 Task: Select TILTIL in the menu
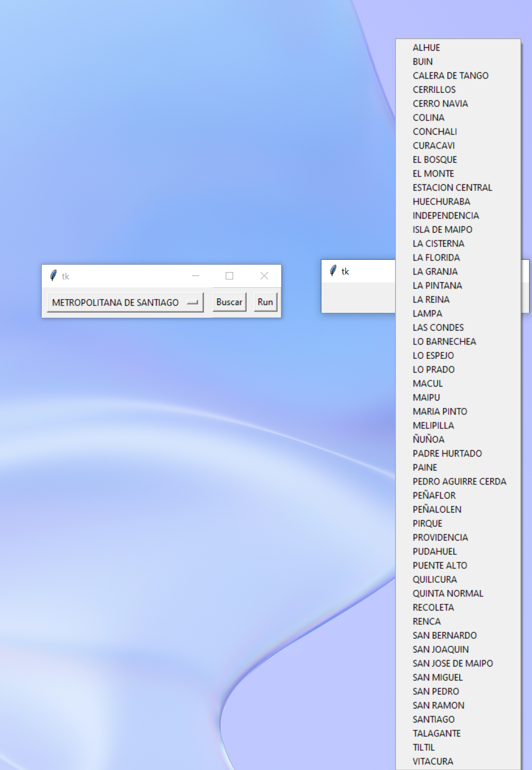(x=458, y=747)
